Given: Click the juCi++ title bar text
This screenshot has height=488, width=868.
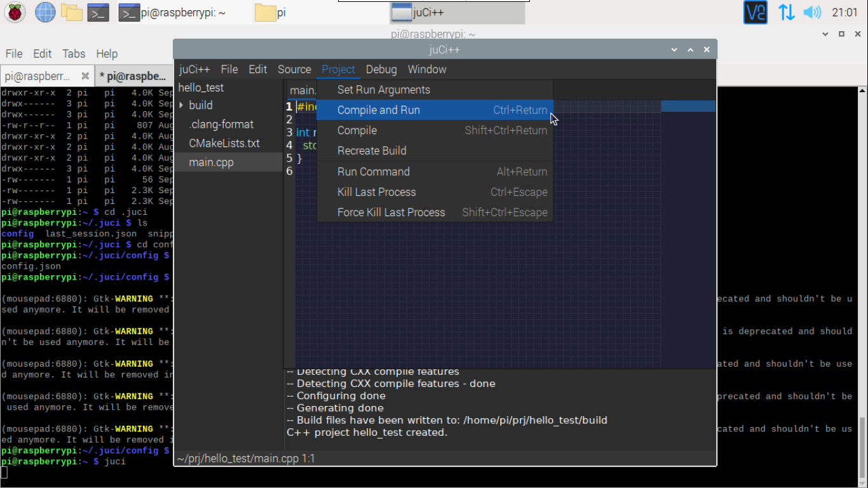Looking at the screenshot, I should [445, 50].
